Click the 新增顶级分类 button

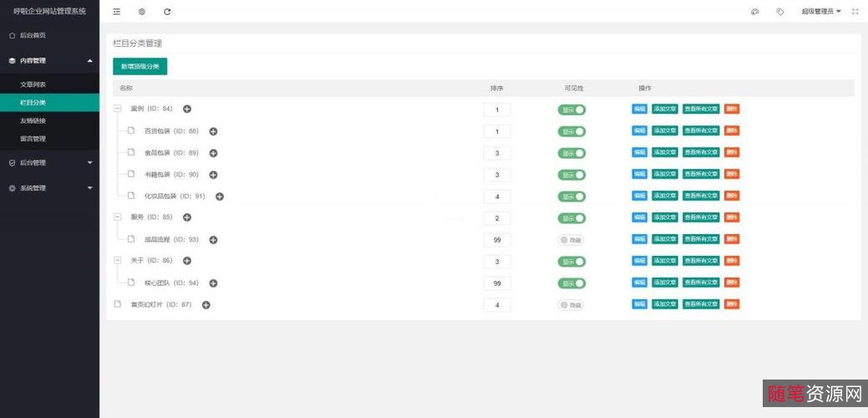pyautogui.click(x=140, y=66)
